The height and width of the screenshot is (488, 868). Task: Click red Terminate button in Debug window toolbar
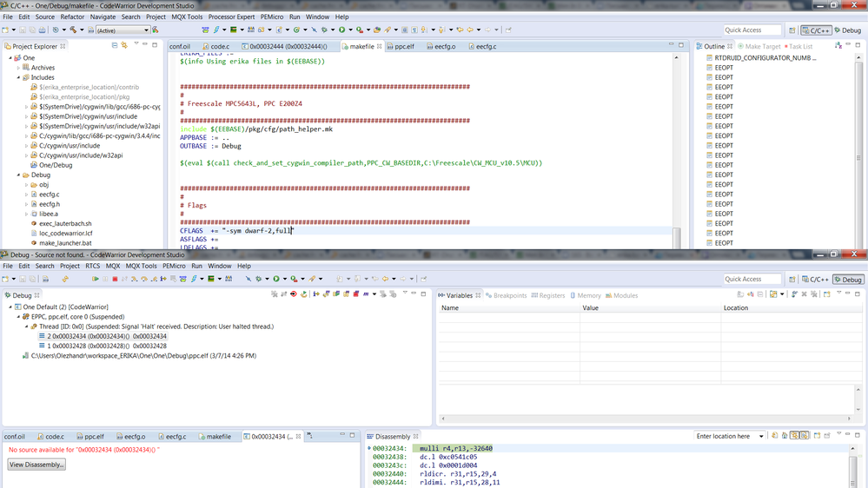click(x=116, y=279)
